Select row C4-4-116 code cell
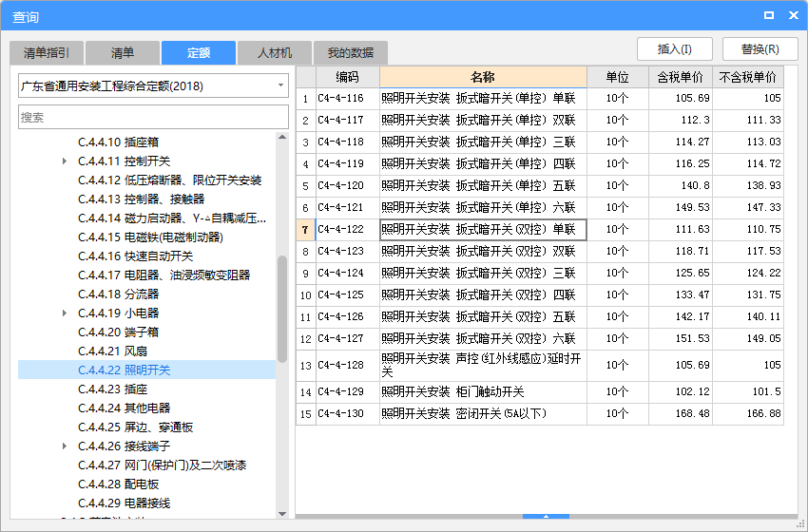The image size is (808, 532). (x=347, y=99)
